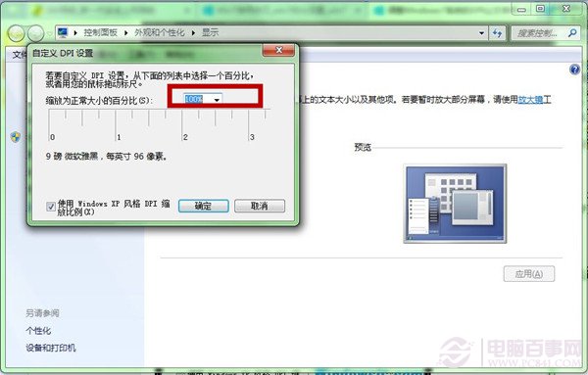Click the text 9 磅 微软雅黑，每英寸 96 像素

(x=106, y=157)
